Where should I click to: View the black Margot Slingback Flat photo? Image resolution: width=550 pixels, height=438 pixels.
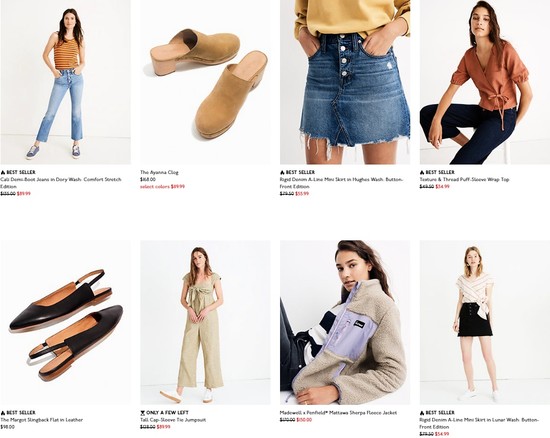(65, 322)
